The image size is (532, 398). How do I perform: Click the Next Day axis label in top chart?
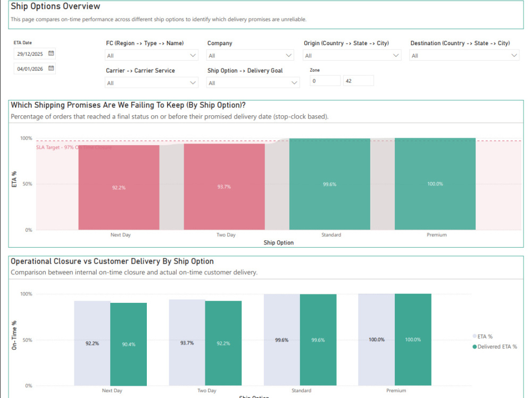point(120,234)
